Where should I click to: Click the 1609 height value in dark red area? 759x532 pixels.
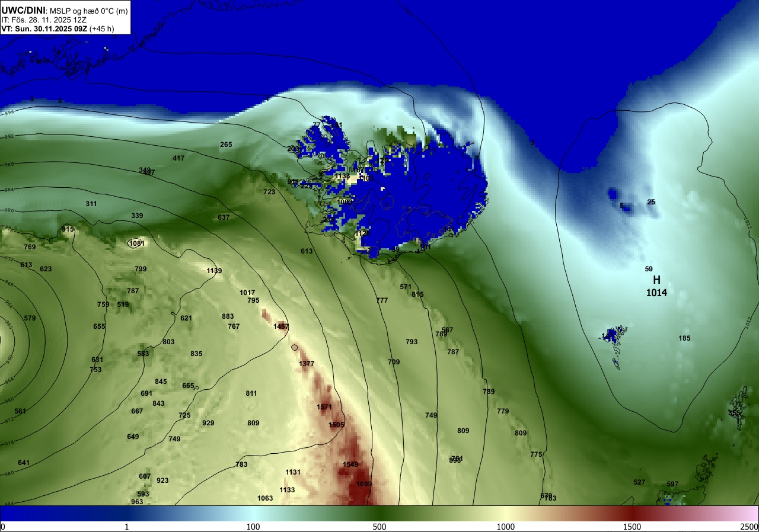[364, 484]
